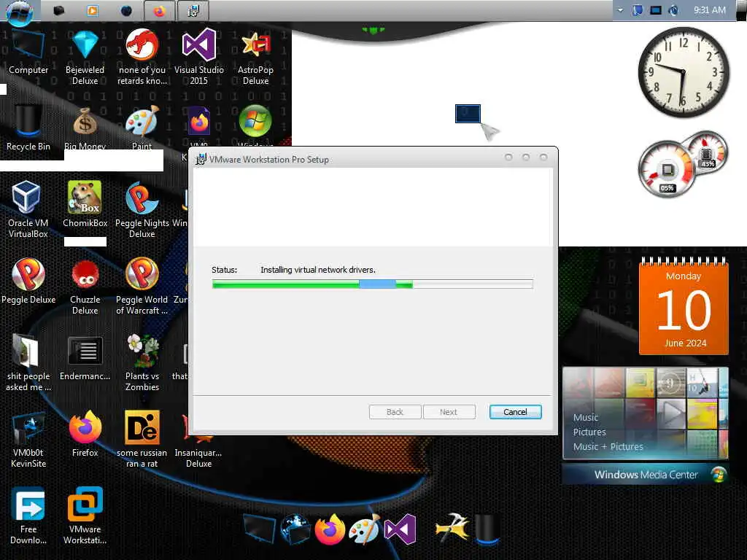Cancel the VMware Workstation Pro Setup
Screen dimensions: 747x560
tap(515, 412)
